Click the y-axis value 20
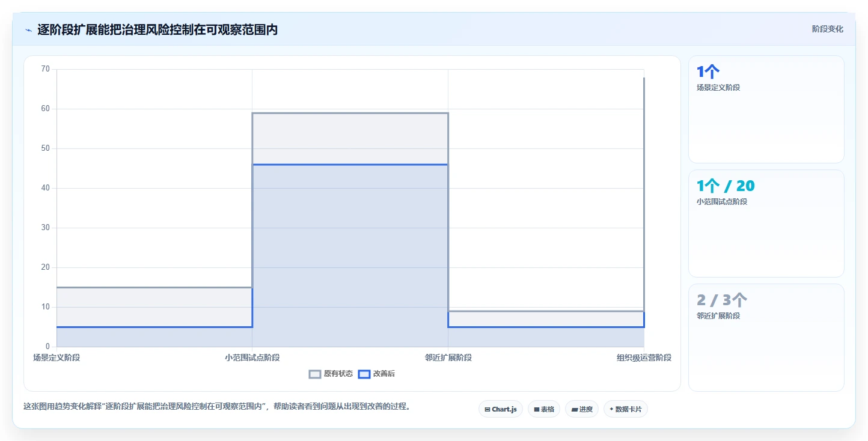 tap(46, 267)
